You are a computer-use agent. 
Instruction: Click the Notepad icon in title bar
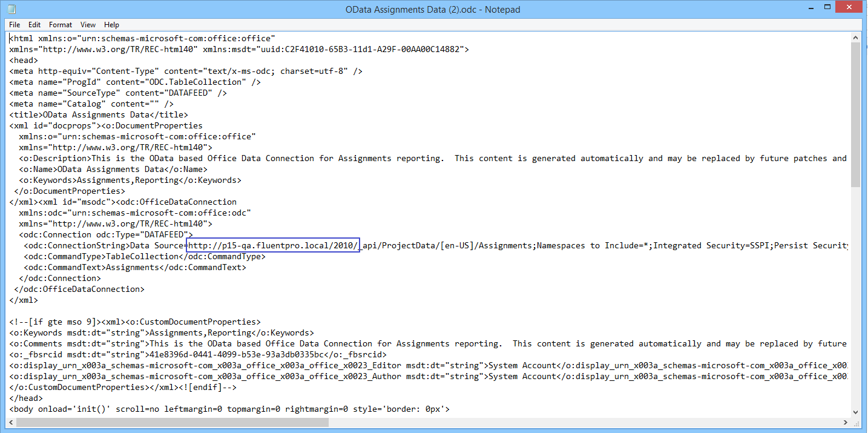point(12,9)
